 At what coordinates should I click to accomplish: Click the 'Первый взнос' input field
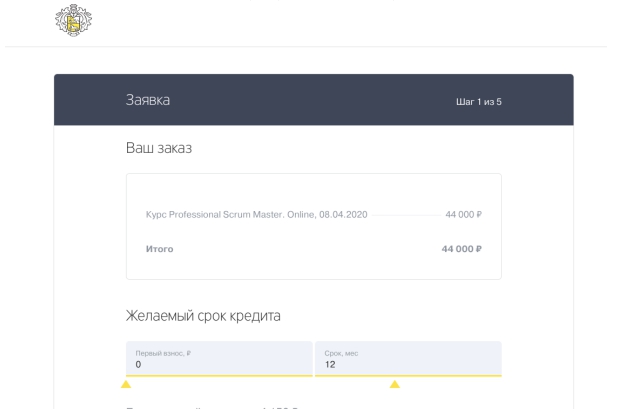coord(219,359)
